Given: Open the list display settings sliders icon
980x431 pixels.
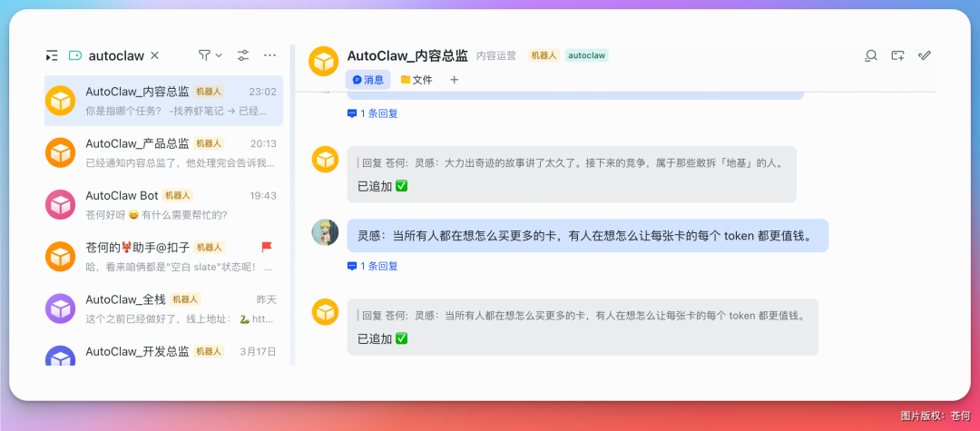Looking at the screenshot, I should coord(243,55).
